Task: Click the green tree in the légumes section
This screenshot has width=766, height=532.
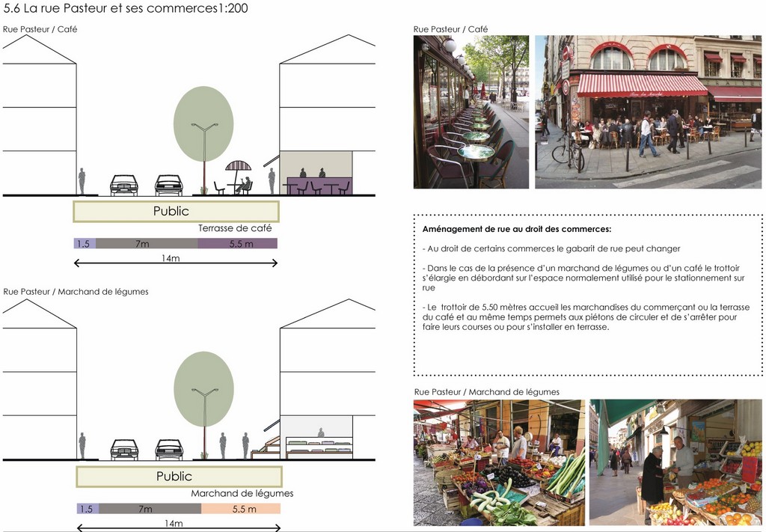Action: coord(203,388)
